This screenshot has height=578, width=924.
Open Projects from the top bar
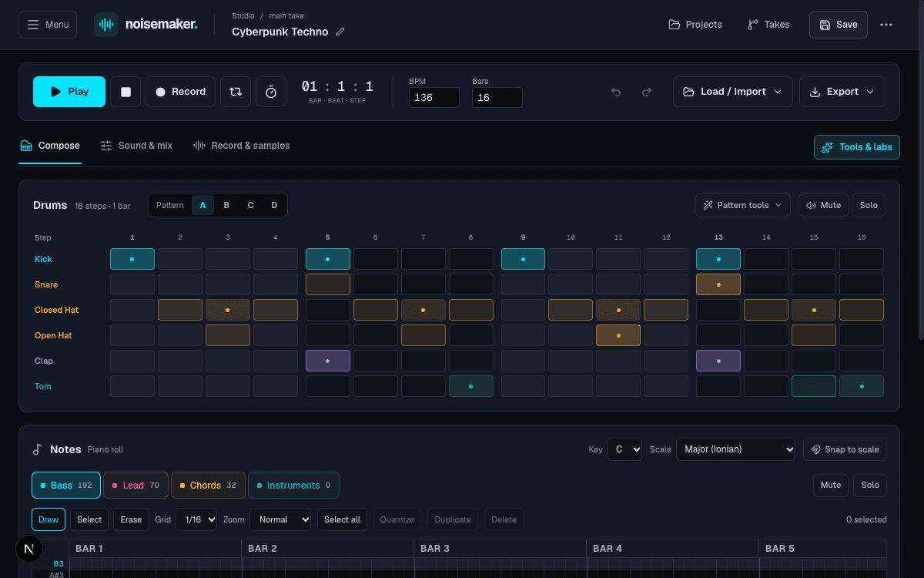[695, 25]
